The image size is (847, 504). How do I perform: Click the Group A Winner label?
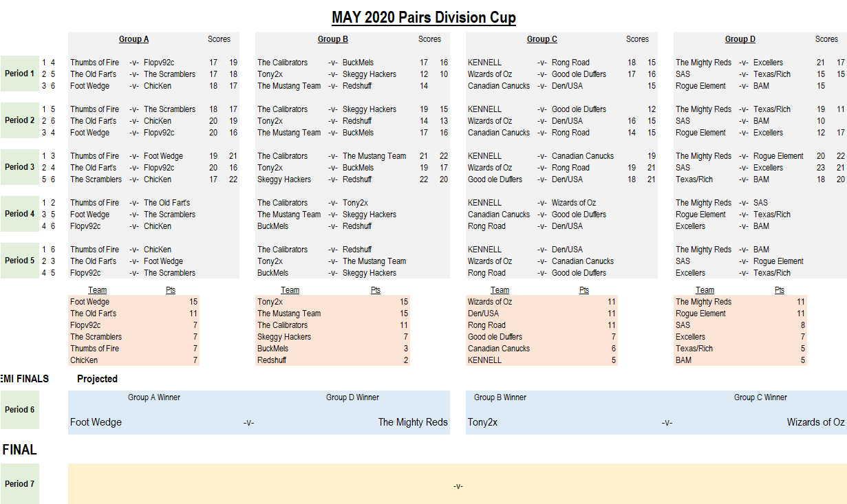(x=154, y=397)
